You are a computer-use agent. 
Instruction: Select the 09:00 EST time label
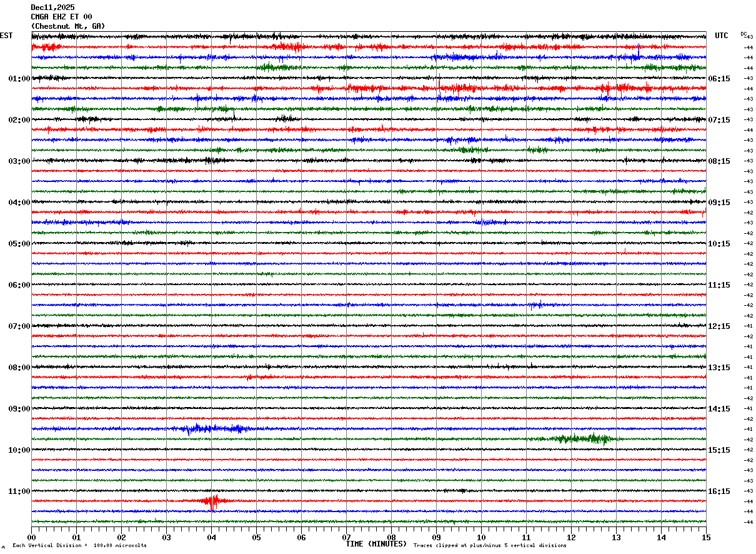click(x=19, y=409)
